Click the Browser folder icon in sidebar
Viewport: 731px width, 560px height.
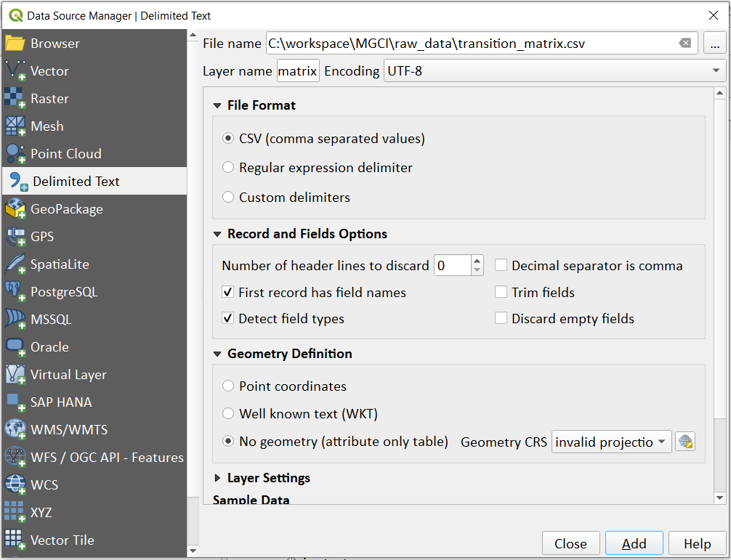point(15,44)
